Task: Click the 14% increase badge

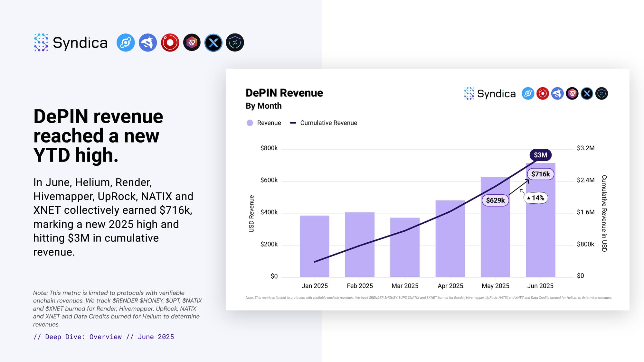Action: pyautogui.click(x=536, y=198)
